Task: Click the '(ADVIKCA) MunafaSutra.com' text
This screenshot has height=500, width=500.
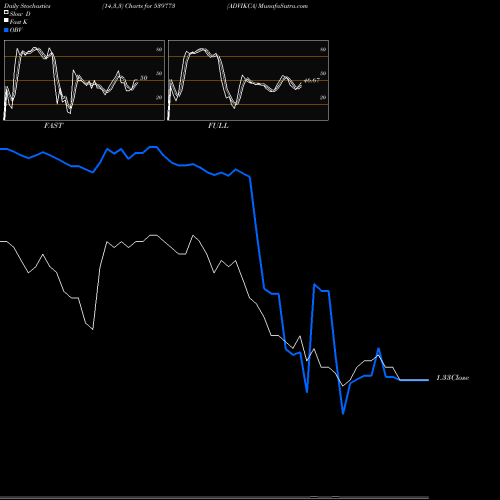Action: 267,6
